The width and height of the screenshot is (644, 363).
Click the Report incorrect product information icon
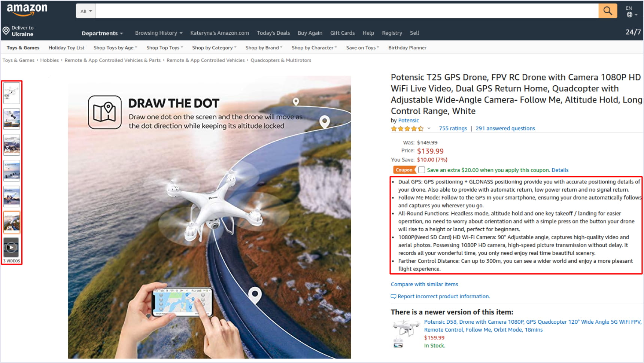tap(393, 296)
